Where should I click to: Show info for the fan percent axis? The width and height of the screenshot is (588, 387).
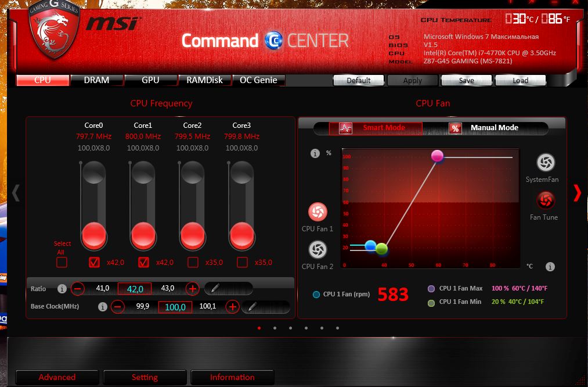click(315, 153)
